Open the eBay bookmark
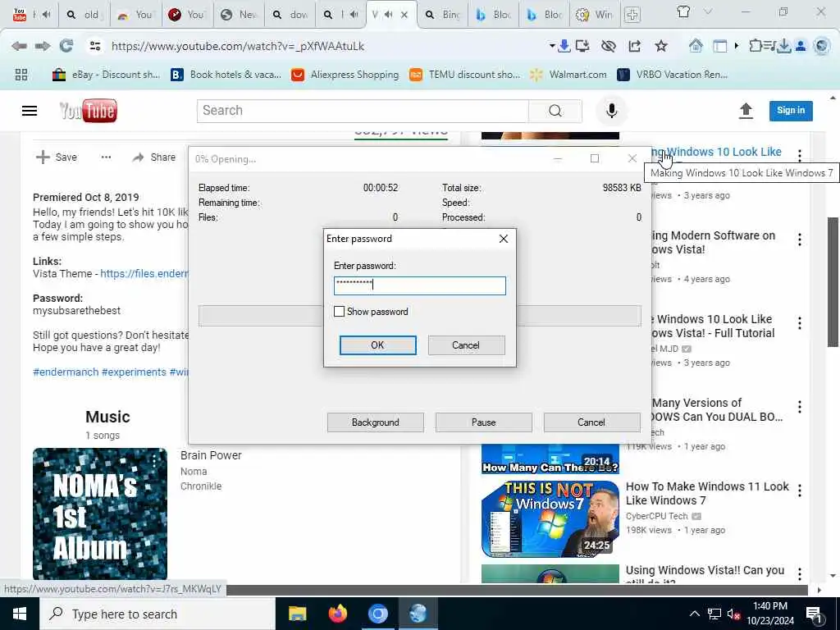The image size is (840, 630). pos(106,75)
